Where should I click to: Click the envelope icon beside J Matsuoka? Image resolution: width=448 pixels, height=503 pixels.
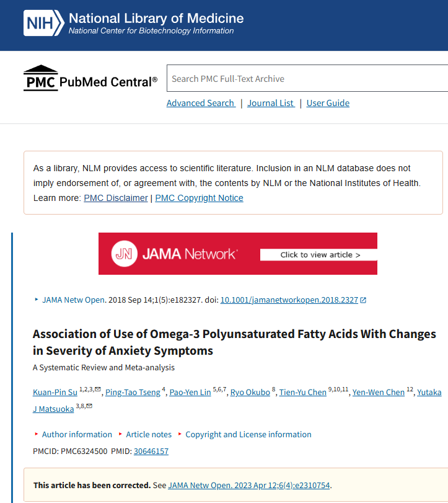[x=89, y=406]
